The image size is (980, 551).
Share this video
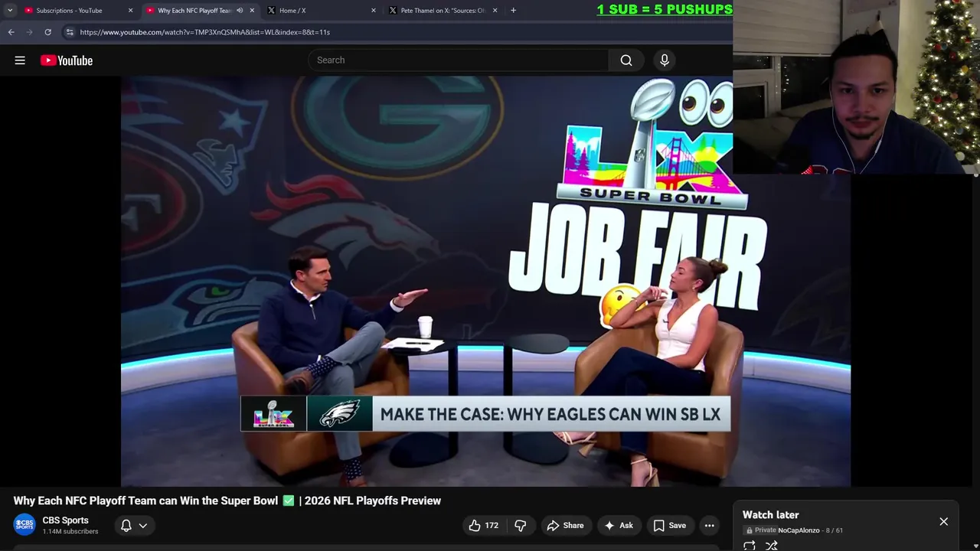pos(565,526)
